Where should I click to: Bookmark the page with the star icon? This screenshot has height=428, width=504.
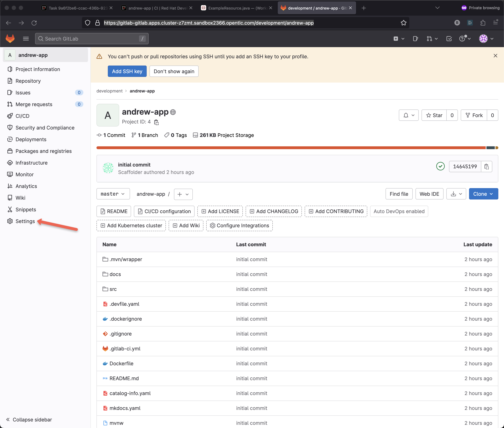tap(403, 23)
